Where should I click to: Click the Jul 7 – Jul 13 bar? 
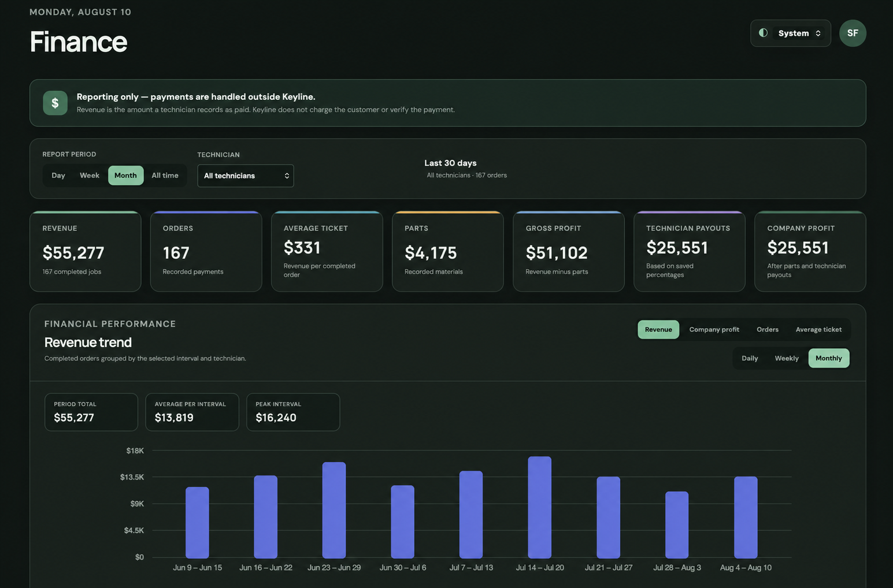tap(471, 514)
